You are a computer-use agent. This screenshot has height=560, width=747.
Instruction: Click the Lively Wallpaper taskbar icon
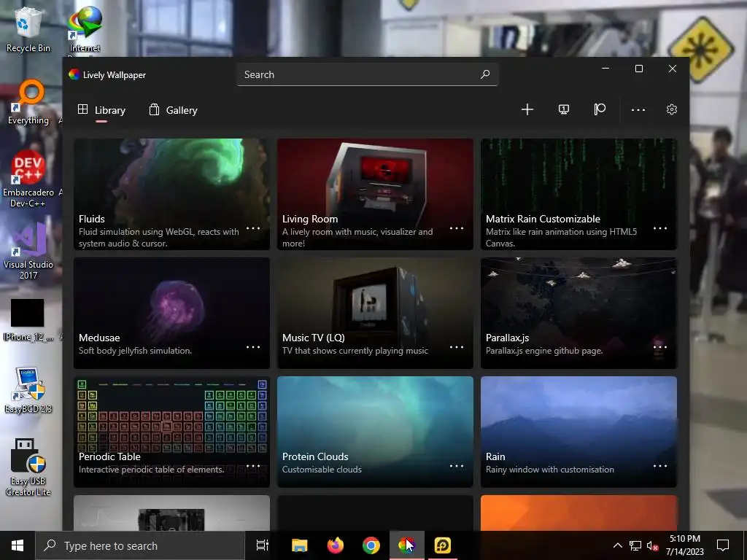406,545
